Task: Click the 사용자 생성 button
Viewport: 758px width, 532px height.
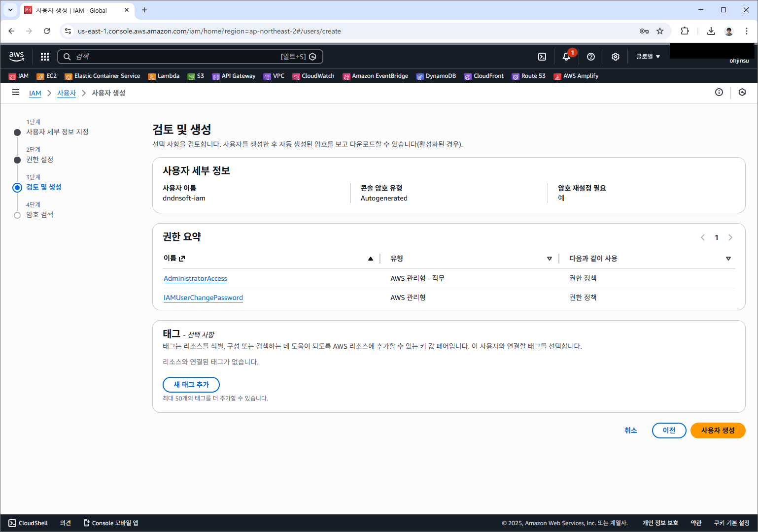Action: [718, 430]
